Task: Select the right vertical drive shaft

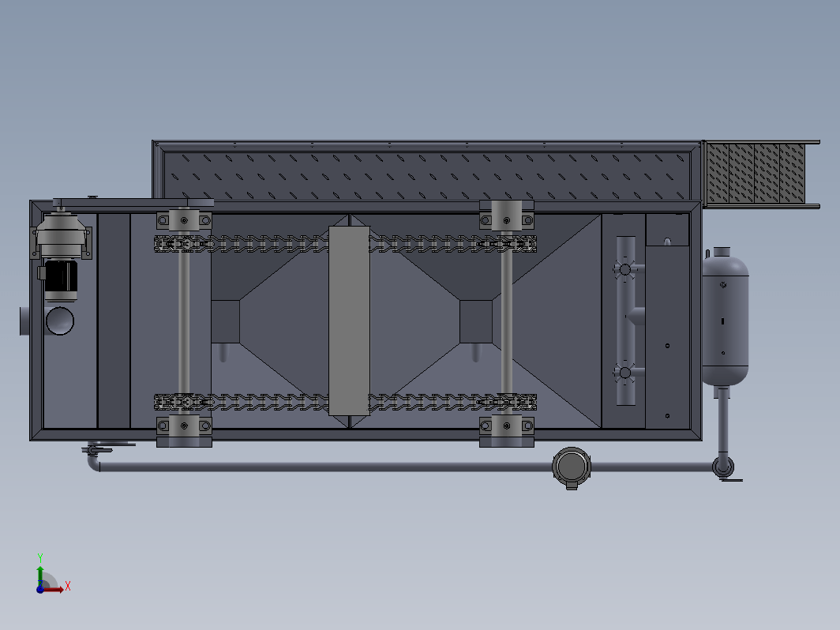Action: (506, 322)
